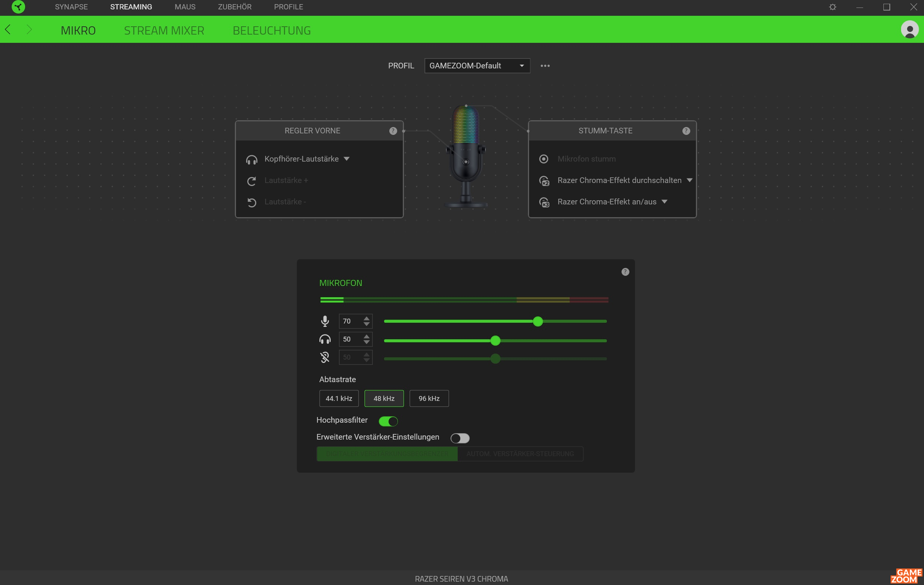Expand Razer Chroma-Effekt an/aus dropdown

(664, 202)
